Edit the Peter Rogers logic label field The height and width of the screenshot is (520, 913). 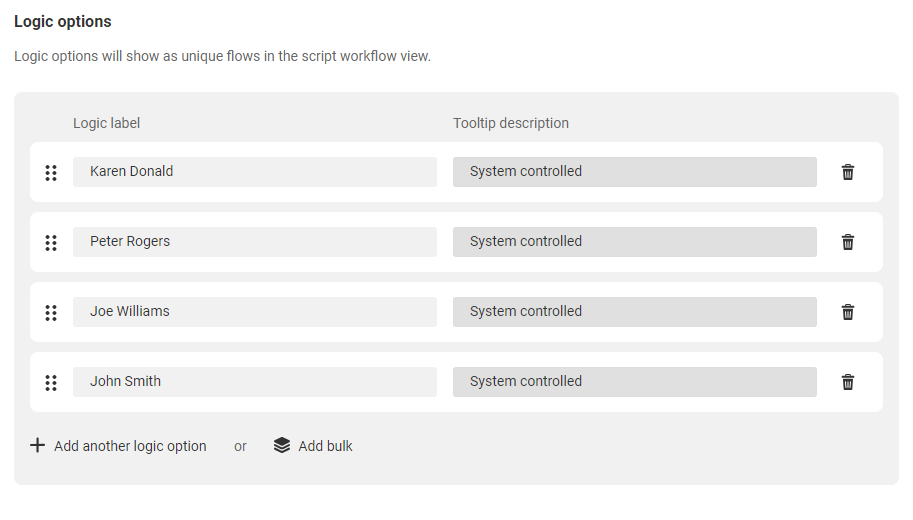(254, 242)
